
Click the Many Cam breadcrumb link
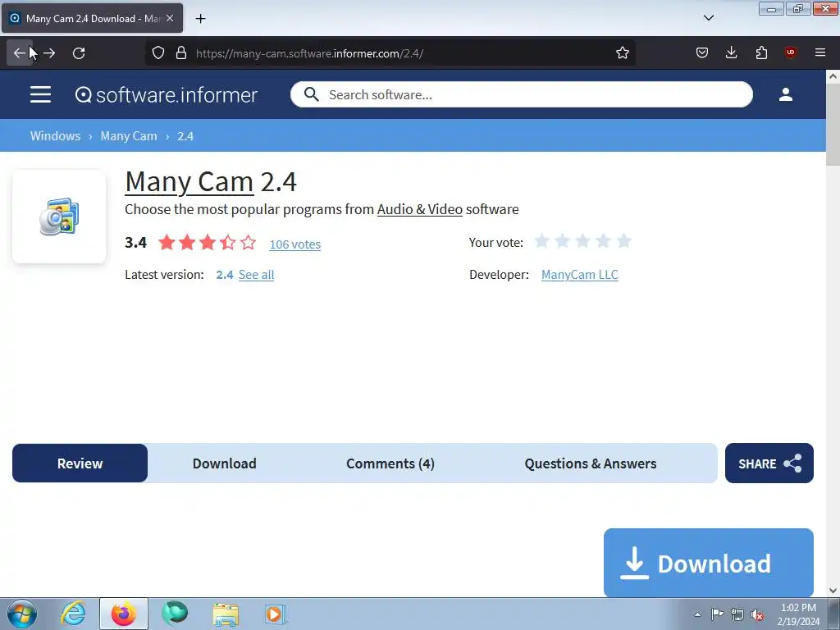click(129, 136)
